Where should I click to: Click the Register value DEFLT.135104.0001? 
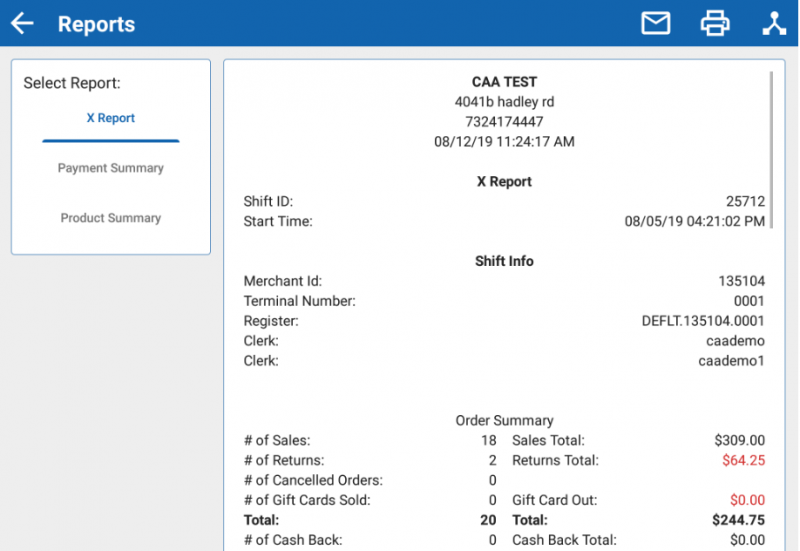tap(703, 321)
